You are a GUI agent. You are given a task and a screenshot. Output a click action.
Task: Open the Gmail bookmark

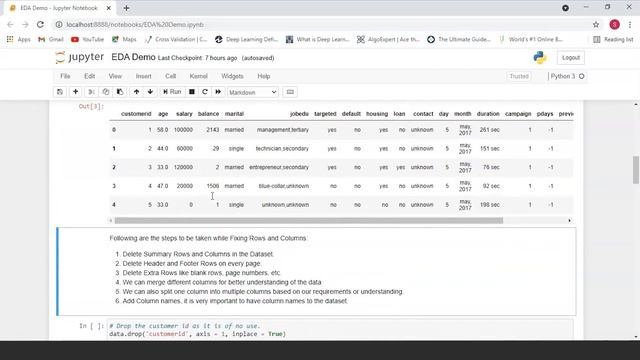[51, 39]
